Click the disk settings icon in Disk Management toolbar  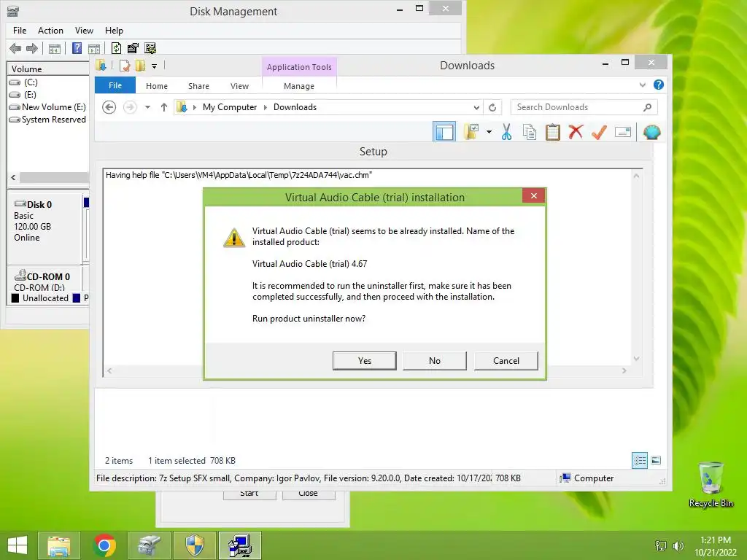tap(150, 48)
